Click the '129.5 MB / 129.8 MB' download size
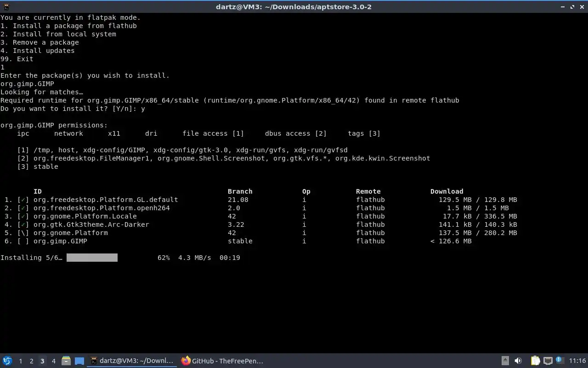Image resolution: width=588 pixels, height=368 pixels. pyautogui.click(x=478, y=200)
